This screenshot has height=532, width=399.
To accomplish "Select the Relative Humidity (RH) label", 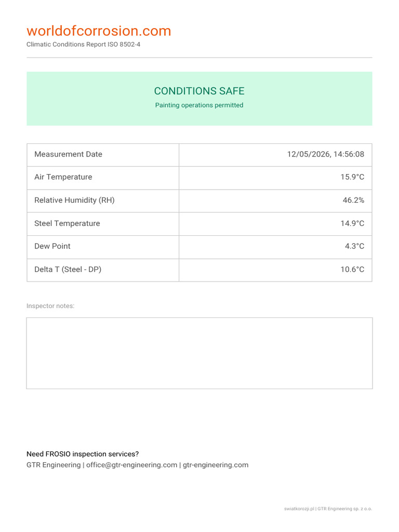I will [74, 200].
